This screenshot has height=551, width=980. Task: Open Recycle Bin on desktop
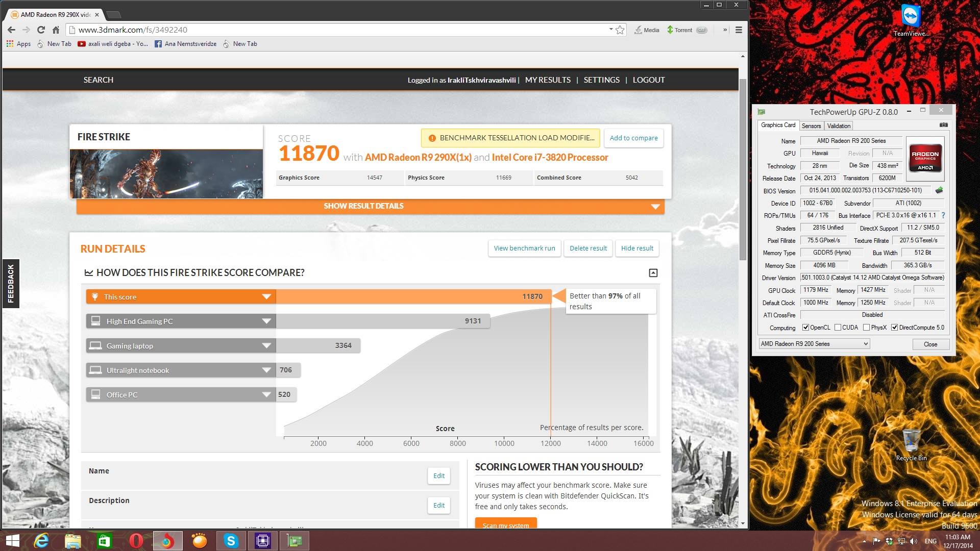click(911, 445)
